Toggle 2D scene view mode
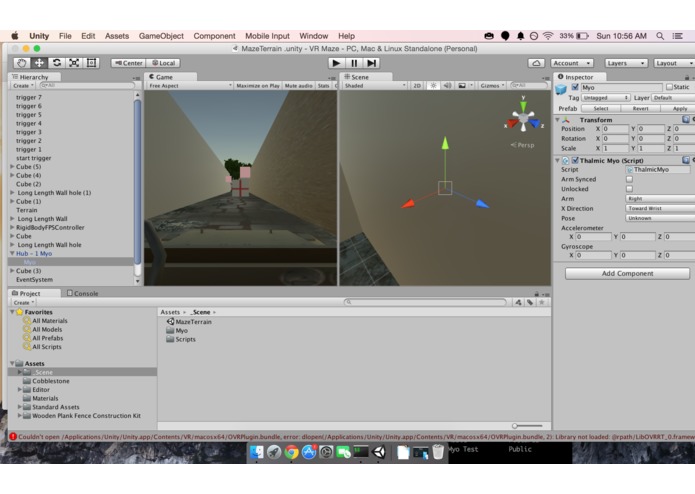 click(417, 86)
